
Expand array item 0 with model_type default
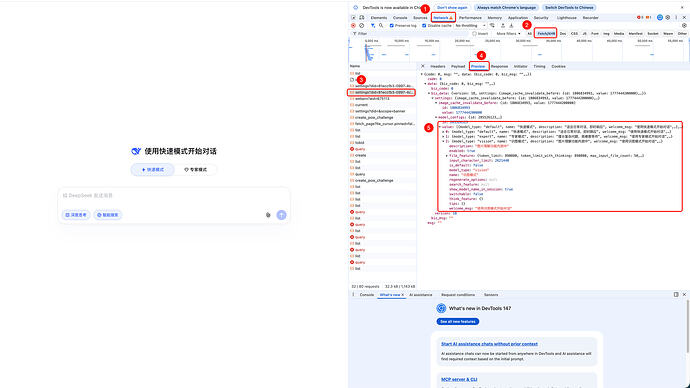pyautogui.click(x=443, y=132)
